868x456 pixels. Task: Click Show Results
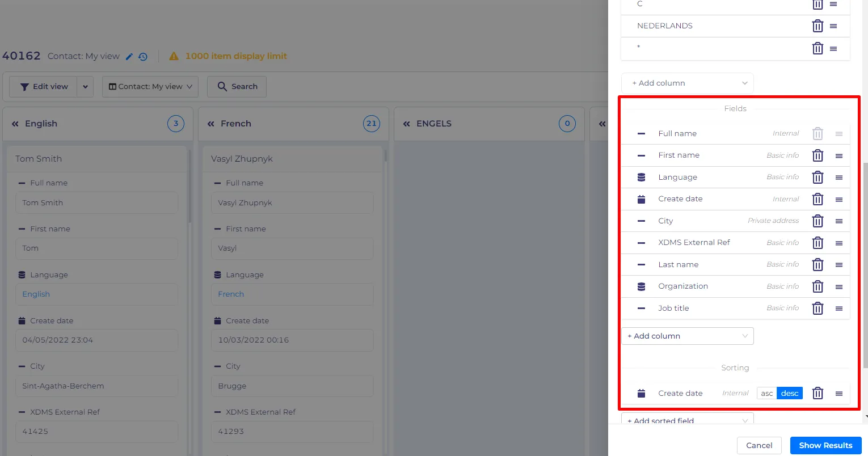click(825, 445)
